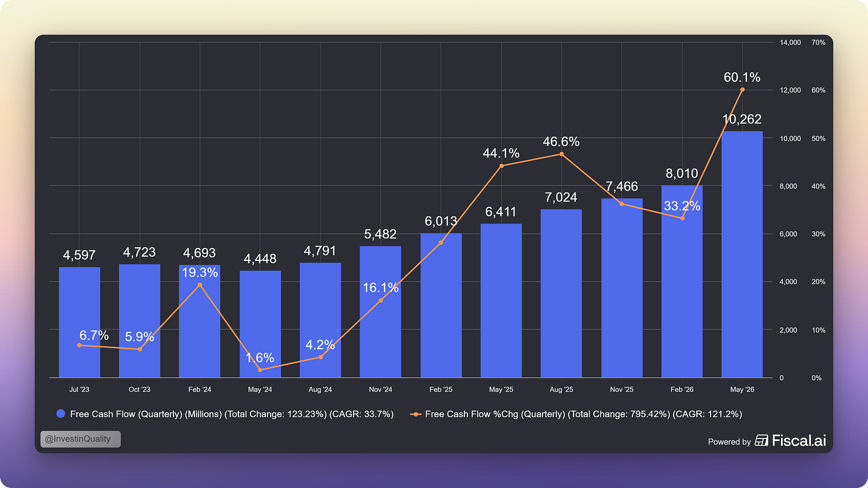Click the 19.3% data point on Feb '24
This screenshot has width=868, height=488.
(x=200, y=285)
